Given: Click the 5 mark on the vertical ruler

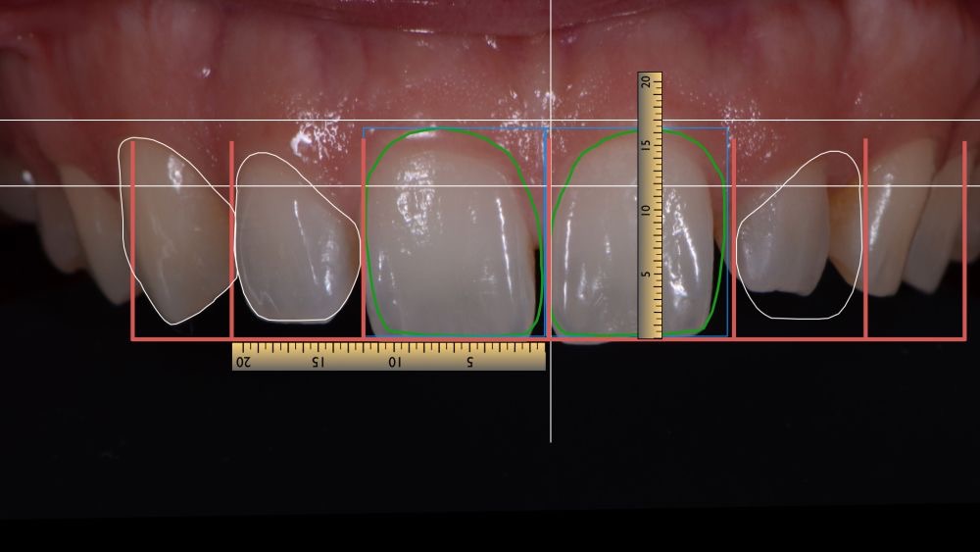Looking at the screenshot, I should (646, 275).
